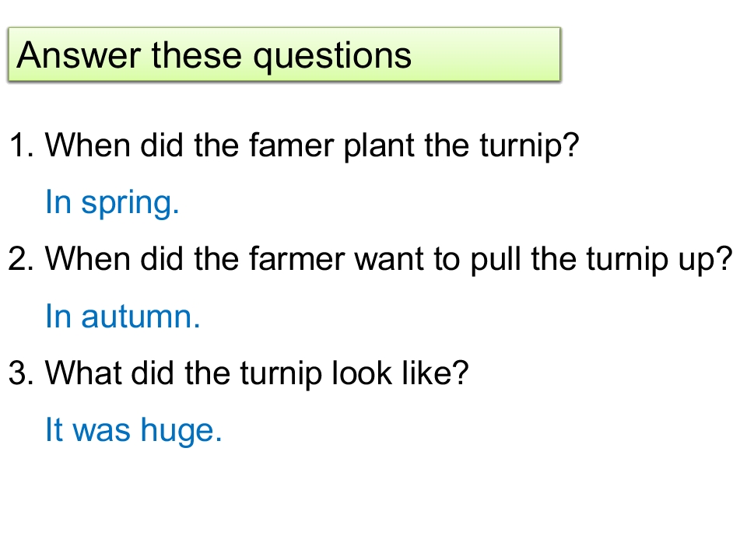Viewport: 747px width, 560px height.
Task: Click the number '2.' list marker
Action: (x=22, y=259)
